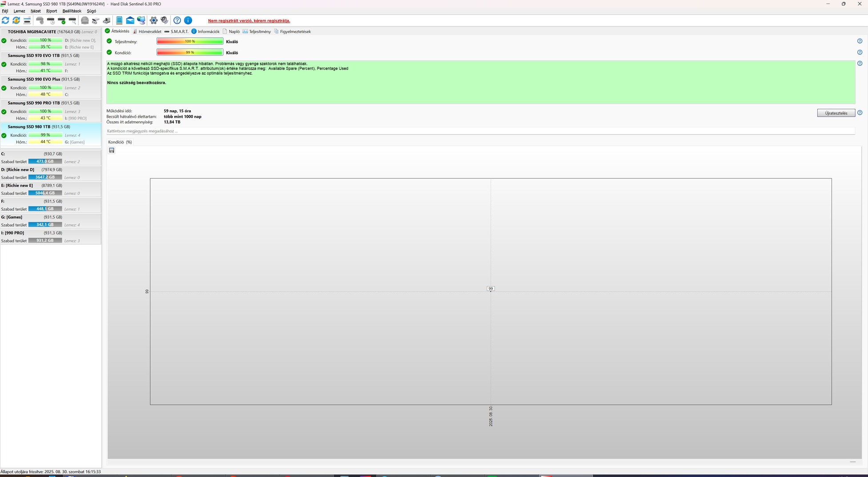Image resolution: width=868 pixels, height=477 pixels.
Task: Click the disk with magnifier toolbar icon
Action: click(72, 20)
